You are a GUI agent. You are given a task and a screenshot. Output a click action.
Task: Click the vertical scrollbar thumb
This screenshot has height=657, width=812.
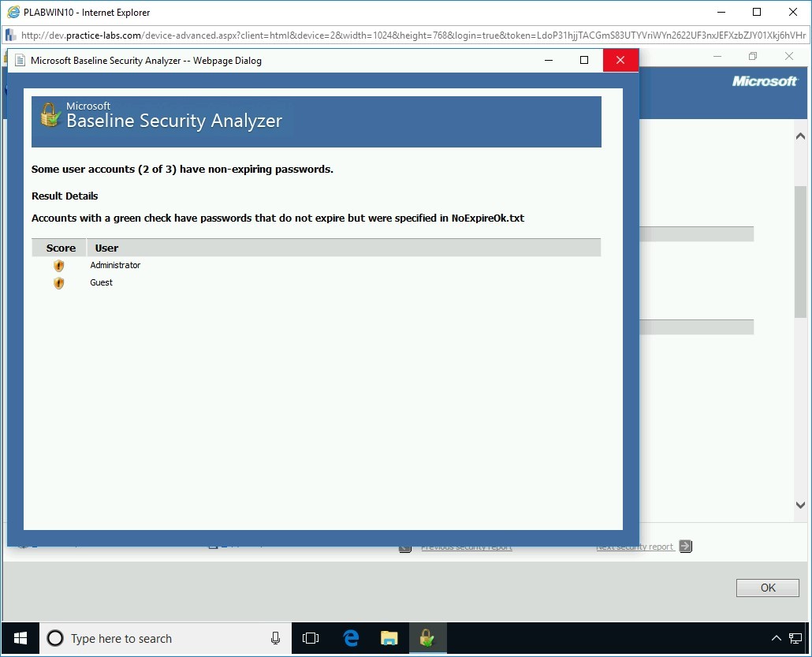click(801, 252)
